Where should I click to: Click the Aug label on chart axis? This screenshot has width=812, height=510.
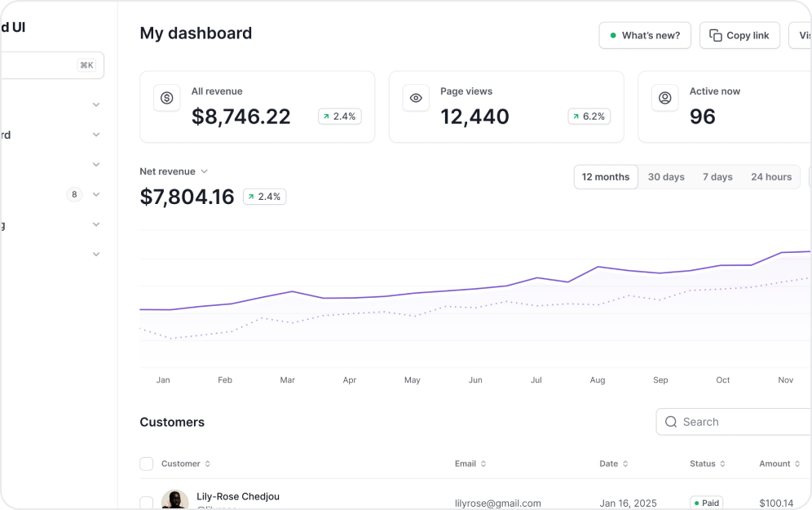(x=598, y=380)
